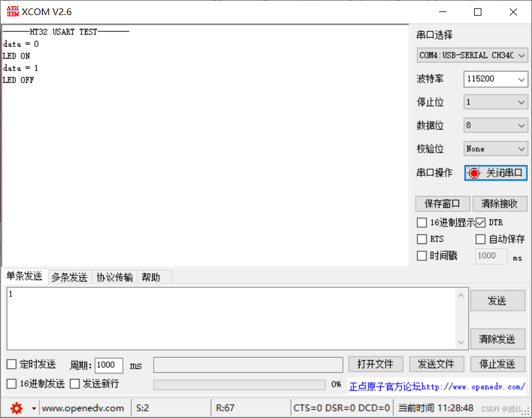
Task: Toggle the 时间戳 checkbox
Action: click(422, 255)
